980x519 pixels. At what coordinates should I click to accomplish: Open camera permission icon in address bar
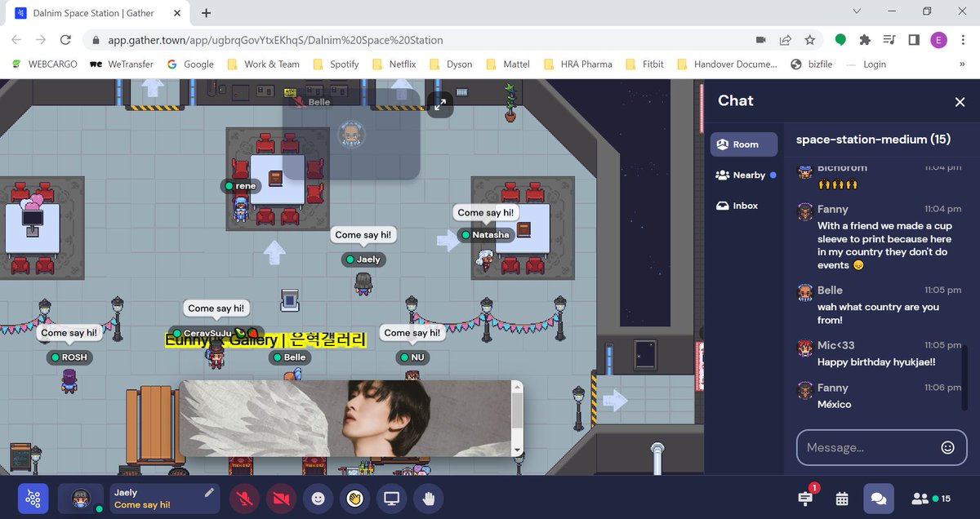pyautogui.click(x=761, y=39)
